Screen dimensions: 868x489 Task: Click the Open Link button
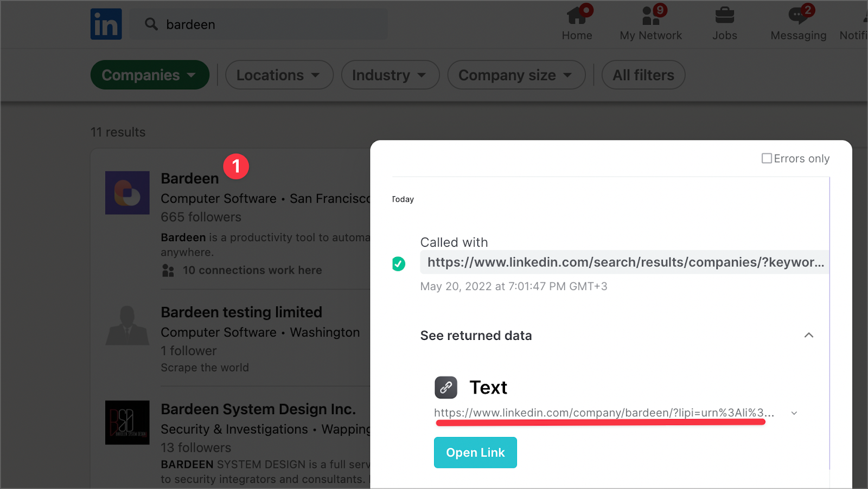(475, 453)
